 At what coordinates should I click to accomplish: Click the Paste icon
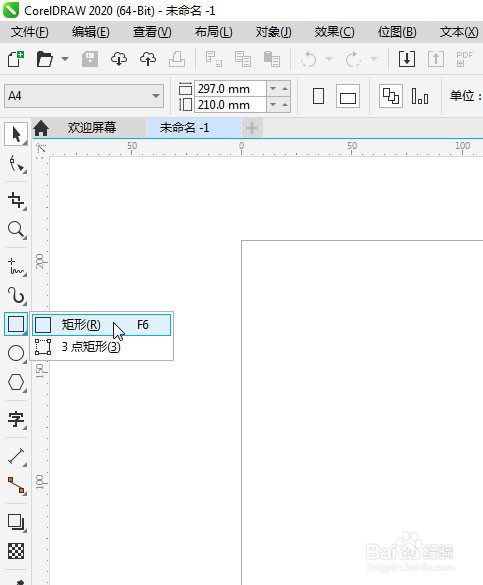point(272,59)
